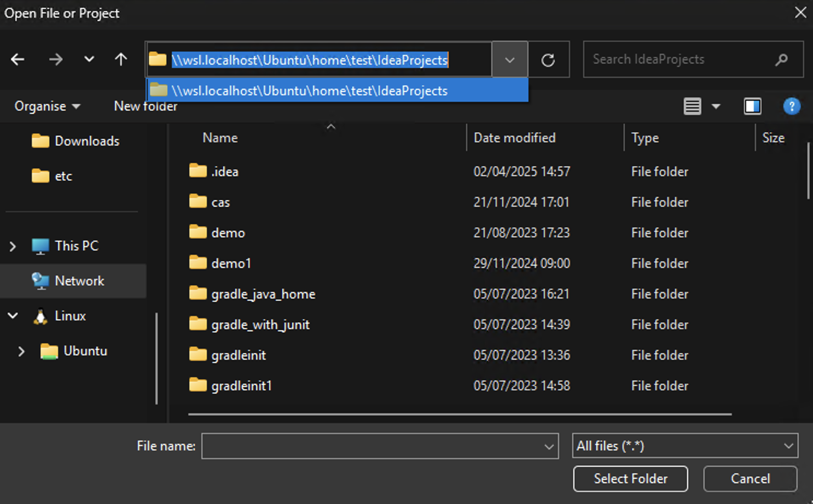Expand the Ubuntu tree item
Image resolution: width=813 pixels, height=504 pixels.
22,351
